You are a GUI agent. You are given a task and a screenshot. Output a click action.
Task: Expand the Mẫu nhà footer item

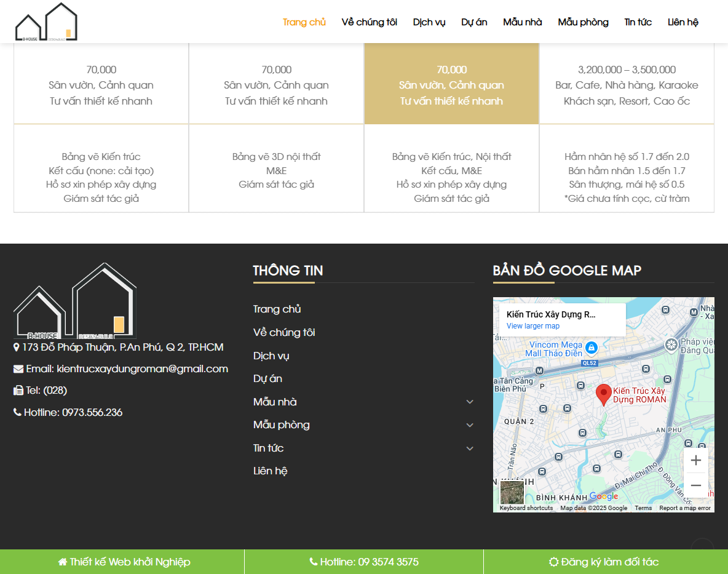[470, 402]
